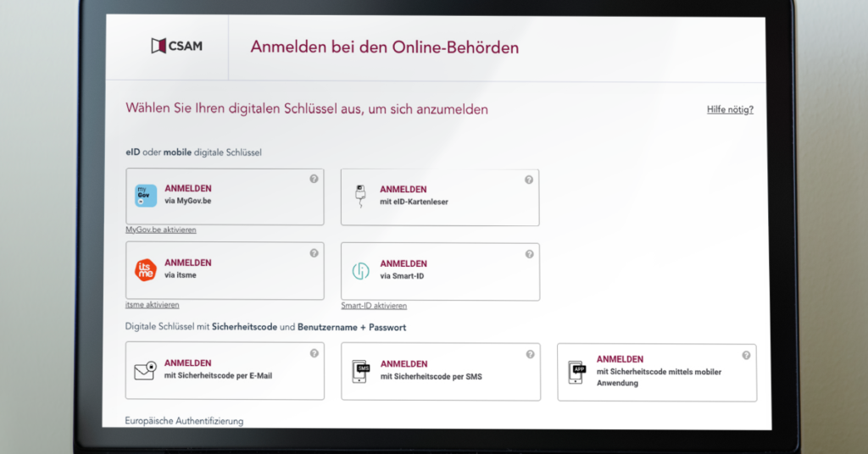Open help tooltip on eID-Kartenleser option

tap(529, 180)
